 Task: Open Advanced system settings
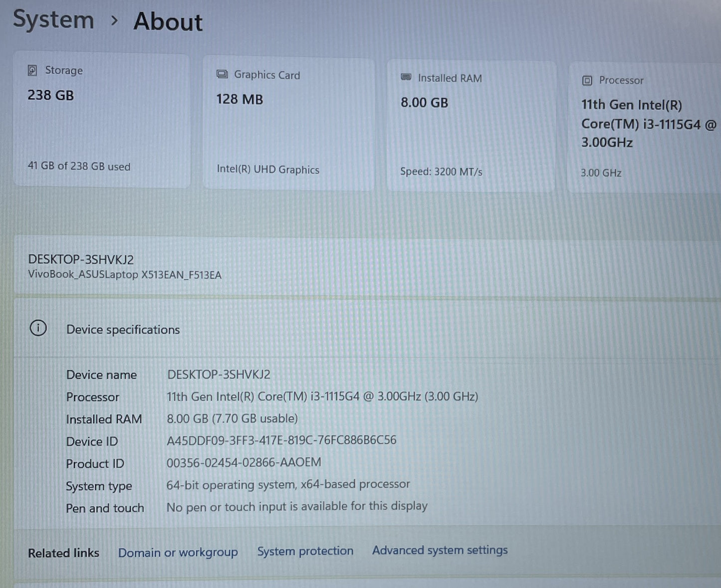coord(440,550)
